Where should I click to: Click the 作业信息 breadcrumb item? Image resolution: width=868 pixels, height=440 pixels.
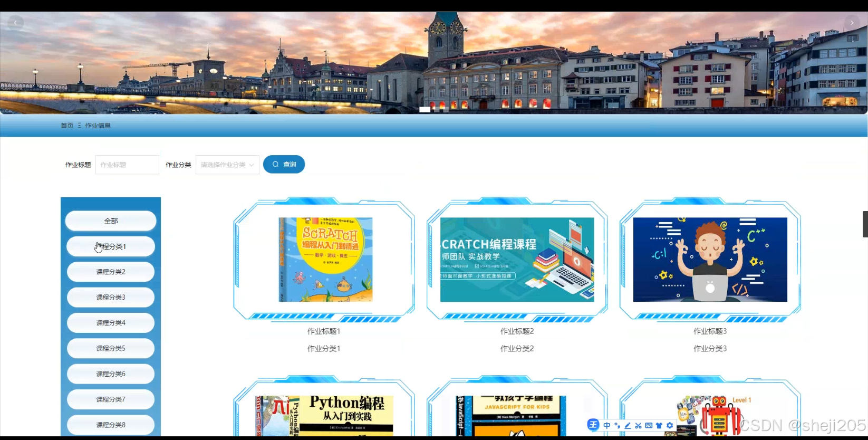point(98,126)
